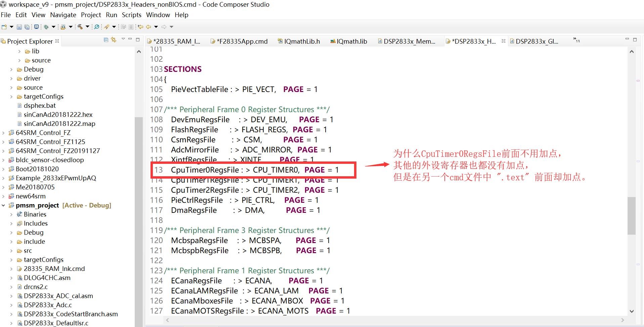
Task: Show hidden editor tabs list (»13)
Action: click(576, 40)
